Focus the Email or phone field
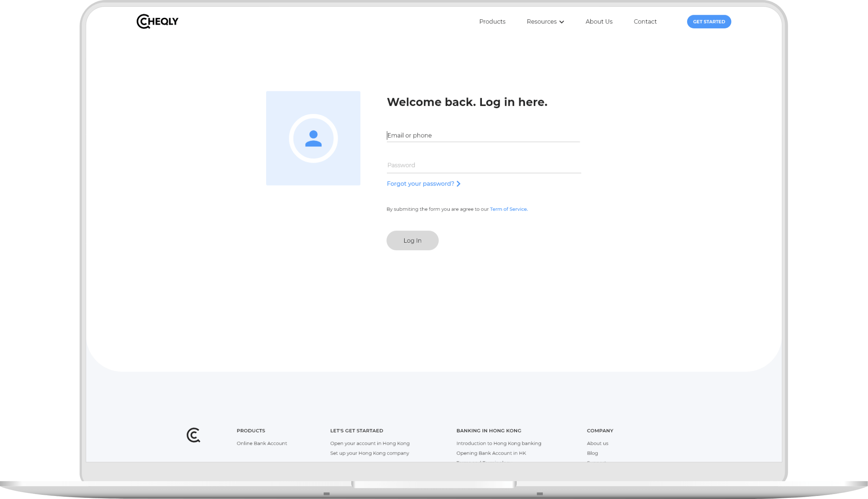This screenshot has width=868, height=499. [483, 136]
